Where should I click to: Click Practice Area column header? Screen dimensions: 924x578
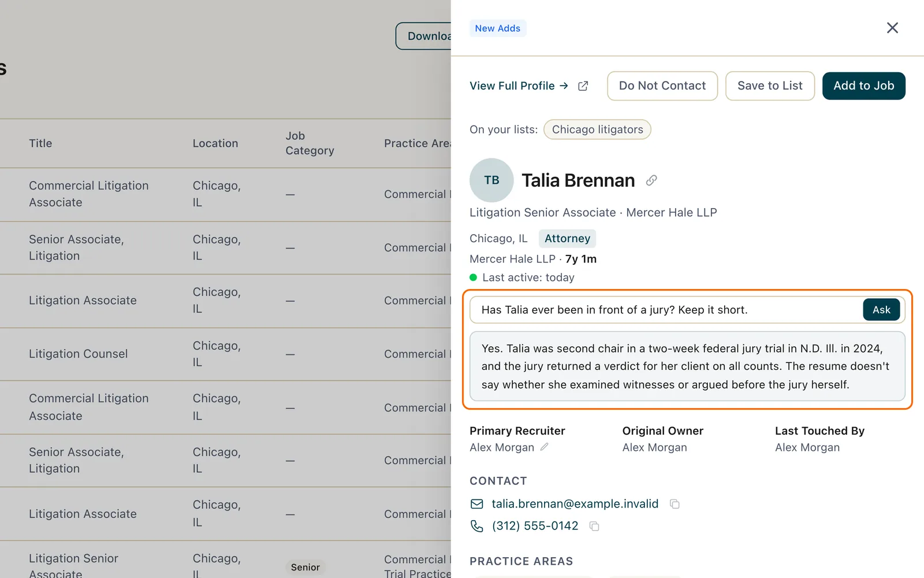pos(418,143)
